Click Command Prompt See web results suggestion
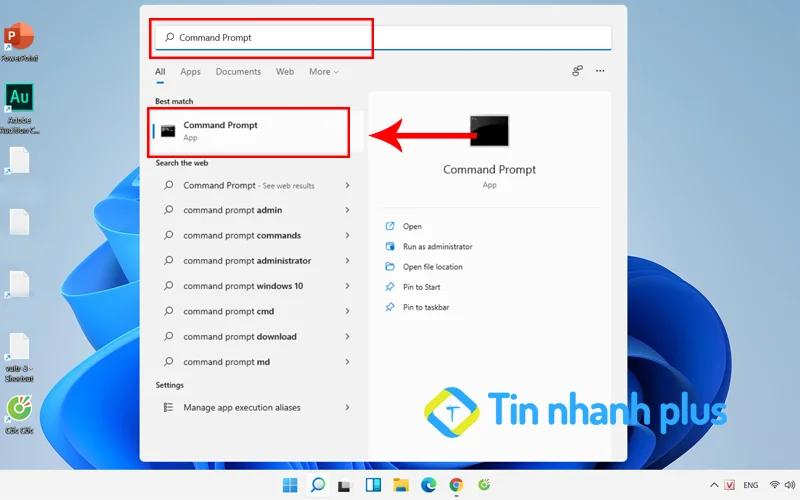The width and height of the screenshot is (800, 500). coord(248,185)
